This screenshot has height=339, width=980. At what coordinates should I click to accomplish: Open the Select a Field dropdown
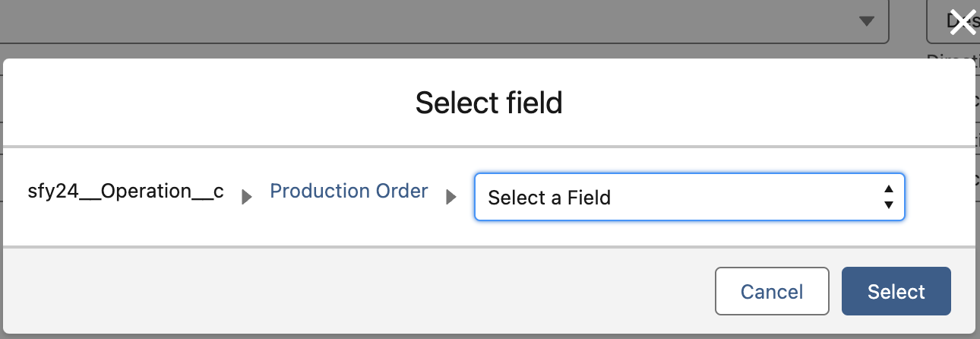(x=688, y=198)
